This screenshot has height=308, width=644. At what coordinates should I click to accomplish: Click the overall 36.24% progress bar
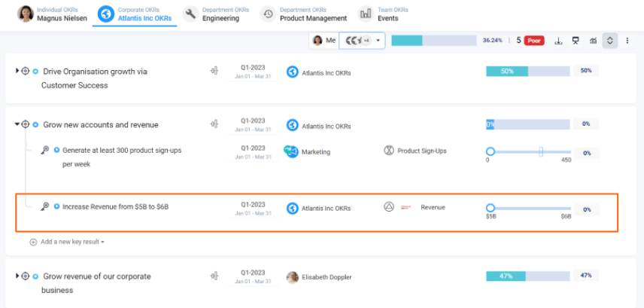tap(433, 41)
